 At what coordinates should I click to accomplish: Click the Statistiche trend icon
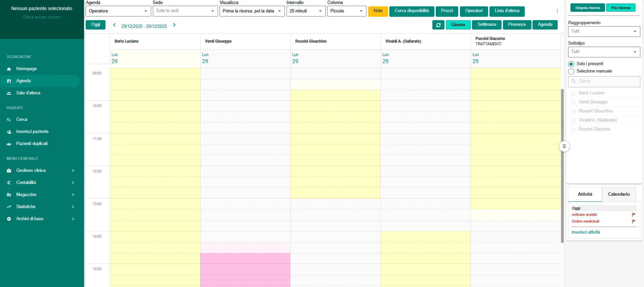9,207
